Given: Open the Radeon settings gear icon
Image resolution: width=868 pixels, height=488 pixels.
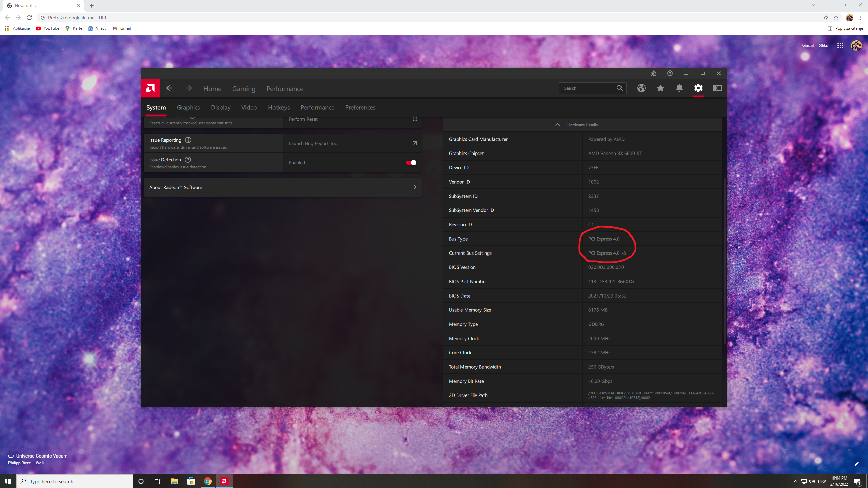Looking at the screenshot, I should pyautogui.click(x=698, y=88).
